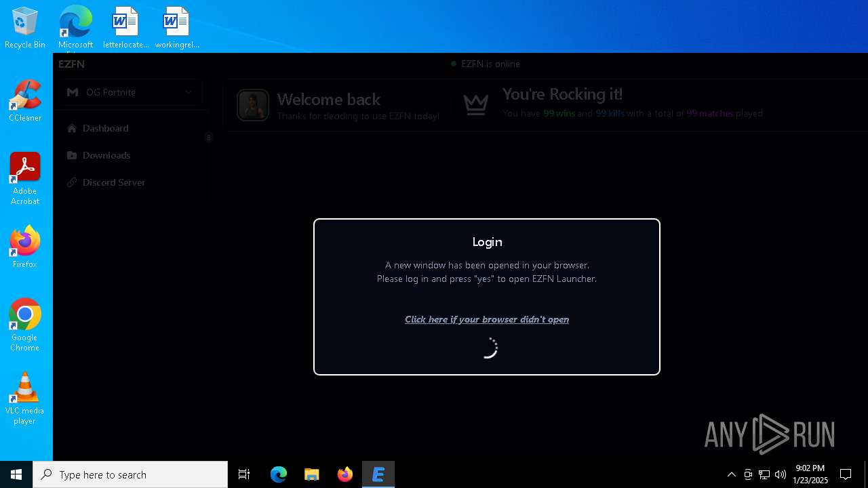Open the volume control tray icon

tap(780, 474)
